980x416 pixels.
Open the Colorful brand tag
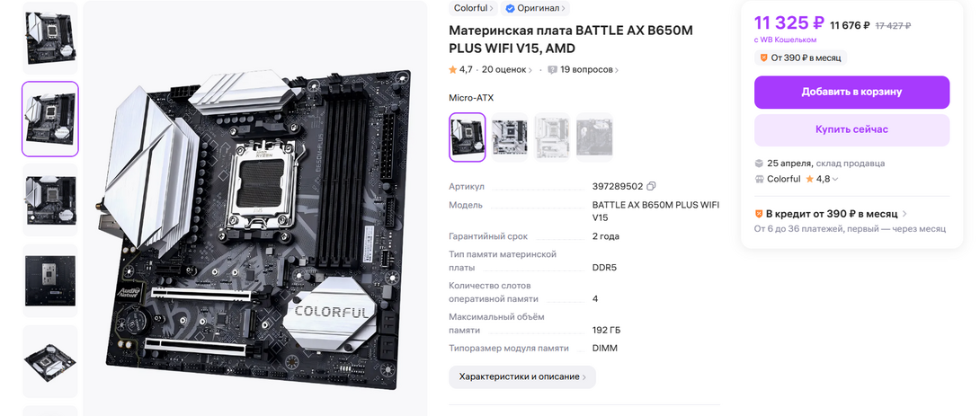tap(473, 8)
